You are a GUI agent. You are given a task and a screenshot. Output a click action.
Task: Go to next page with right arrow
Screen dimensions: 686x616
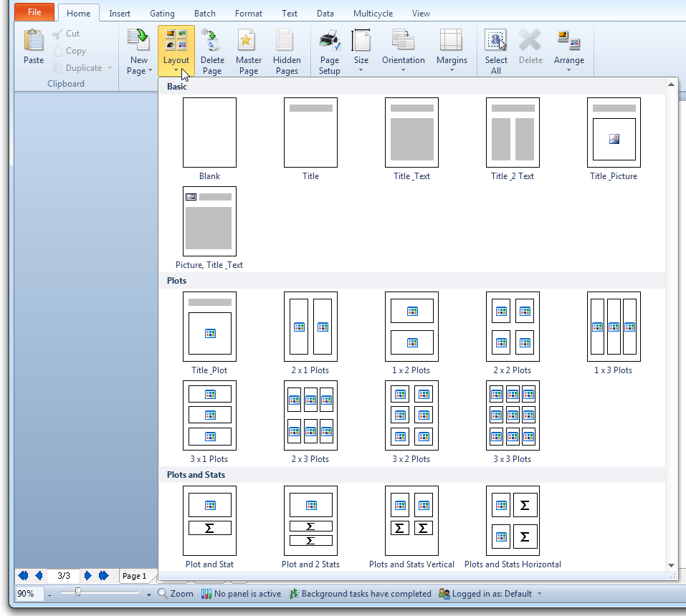(x=88, y=576)
